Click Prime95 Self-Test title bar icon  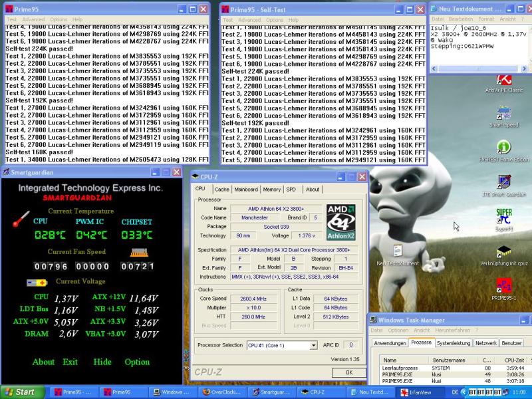click(225, 9)
